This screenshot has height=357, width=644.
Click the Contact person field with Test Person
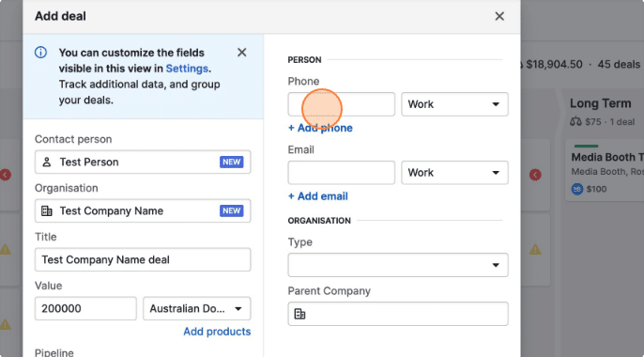pyautogui.click(x=143, y=162)
